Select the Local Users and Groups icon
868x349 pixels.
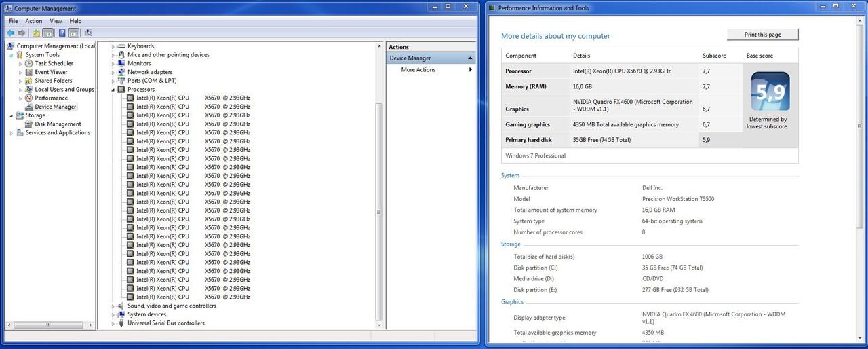(29, 90)
